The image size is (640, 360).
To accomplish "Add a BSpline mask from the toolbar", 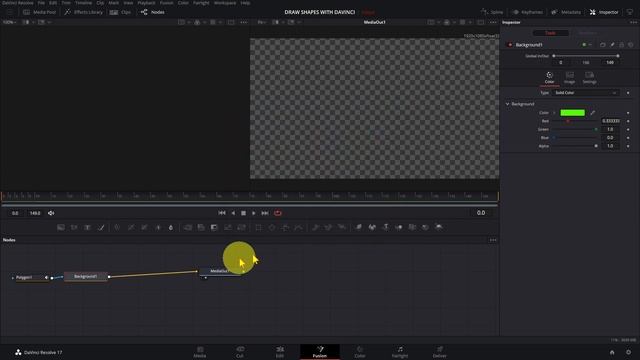I will pos(299,227).
